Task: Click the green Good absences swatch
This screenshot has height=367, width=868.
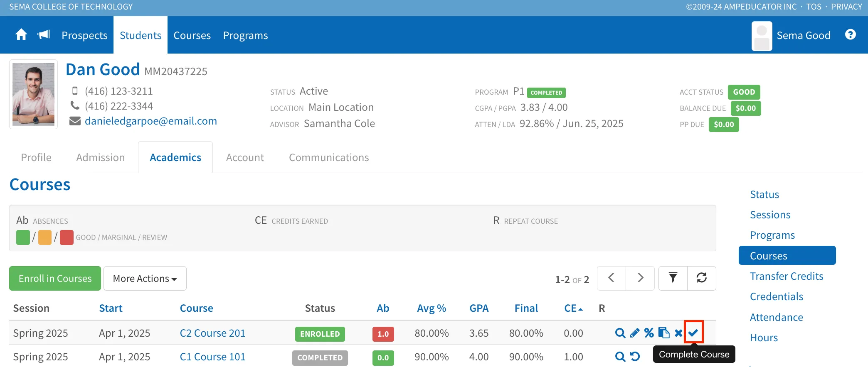Action: click(23, 237)
